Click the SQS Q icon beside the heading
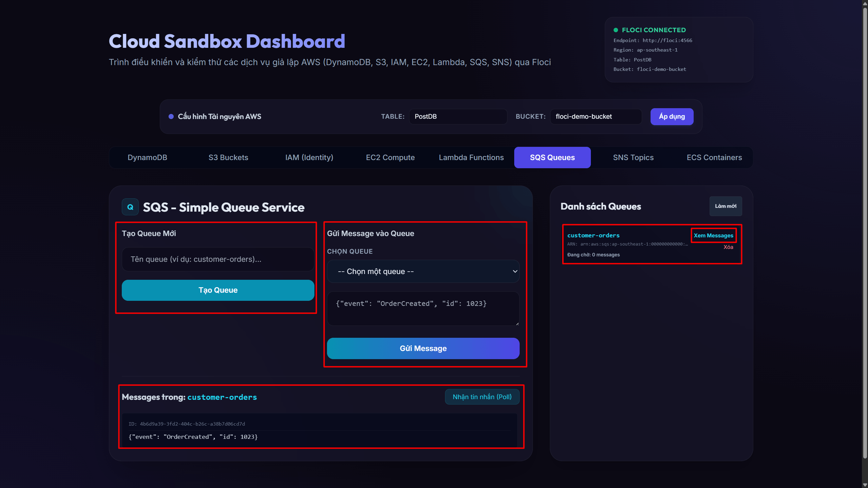Viewport: 868px width, 488px height. [130, 207]
